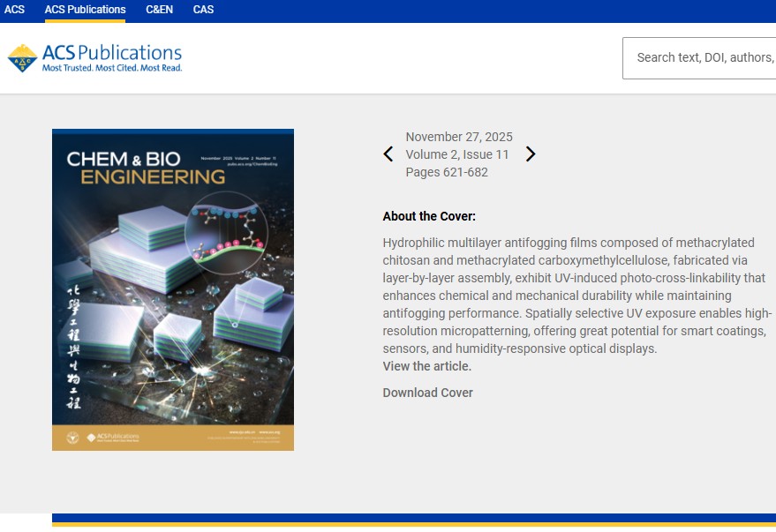
Task: Click the Download Cover link
Action: tap(427, 393)
